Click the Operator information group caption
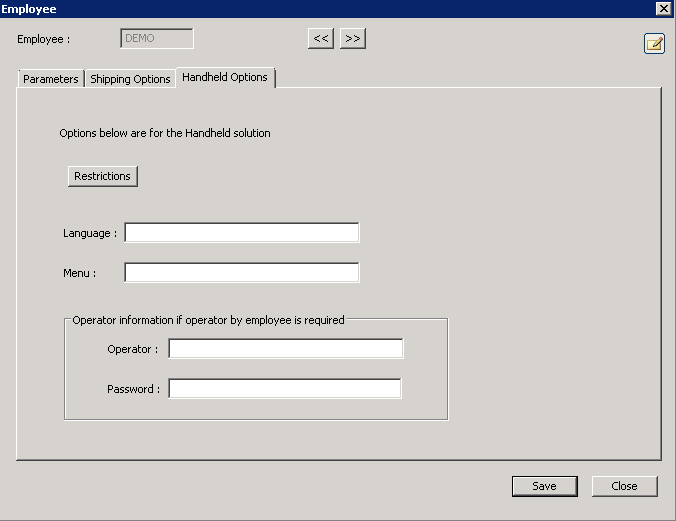The width and height of the screenshot is (676, 521). [208, 320]
